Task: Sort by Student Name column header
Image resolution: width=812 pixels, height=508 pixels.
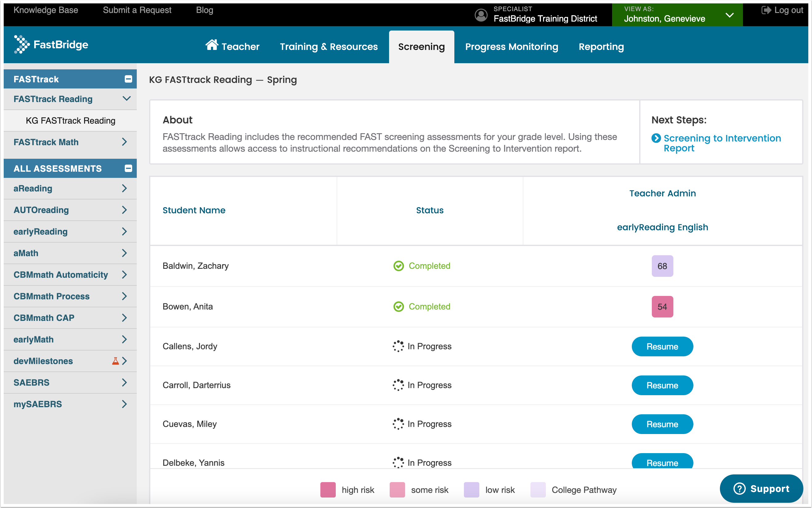Action: [194, 210]
